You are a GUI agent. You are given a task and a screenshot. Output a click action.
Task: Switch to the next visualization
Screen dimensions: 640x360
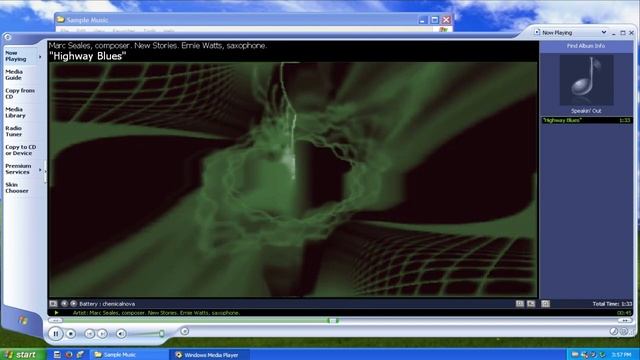(73, 304)
